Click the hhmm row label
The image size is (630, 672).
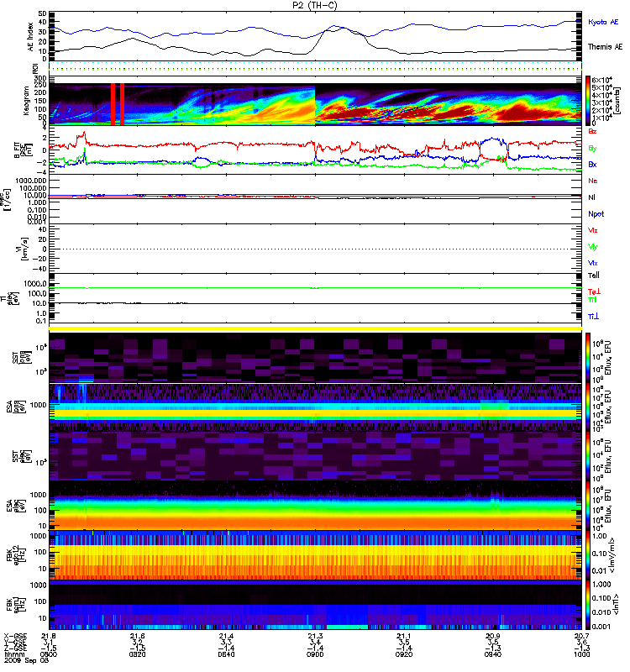(14, 655)
